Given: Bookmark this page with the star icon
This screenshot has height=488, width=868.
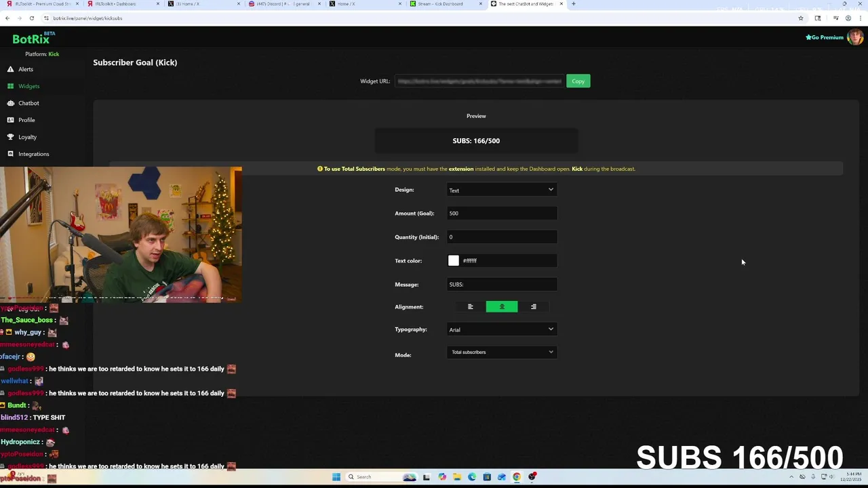Looking at the screenshot, I should [x=801, y=18].
